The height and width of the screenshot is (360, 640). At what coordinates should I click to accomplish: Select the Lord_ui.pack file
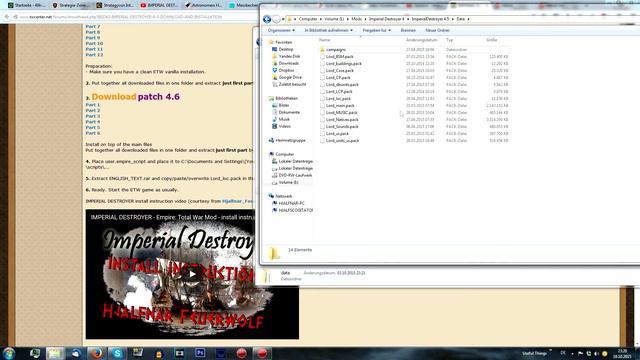pyautogui.click(x=337, y=133)
